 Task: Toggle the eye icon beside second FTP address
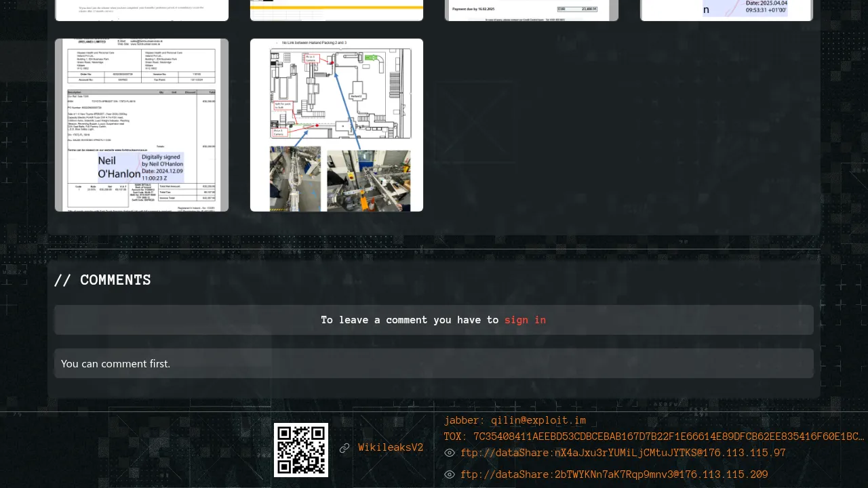click(x=450, y=474)
